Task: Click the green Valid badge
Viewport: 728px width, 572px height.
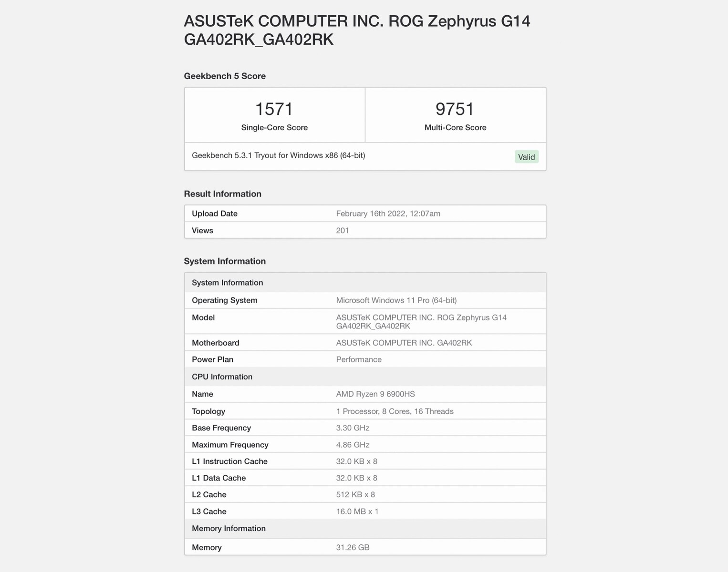Action: pos(526,157)
